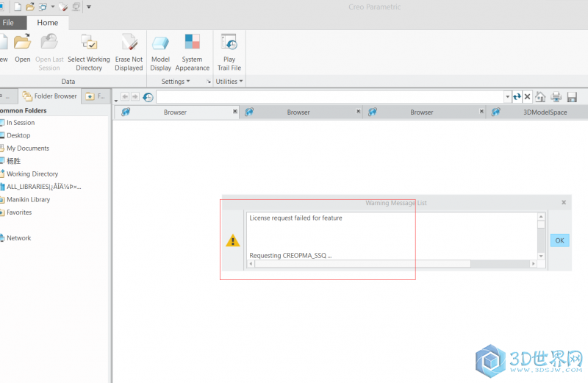
Task: Click warning list scroll up arrow
Action: pos(541,217)
